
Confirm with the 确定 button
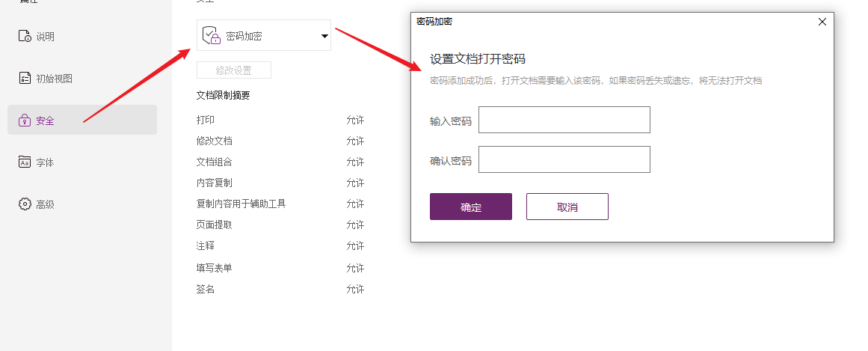pyautogui.click(x=471, y=207)
